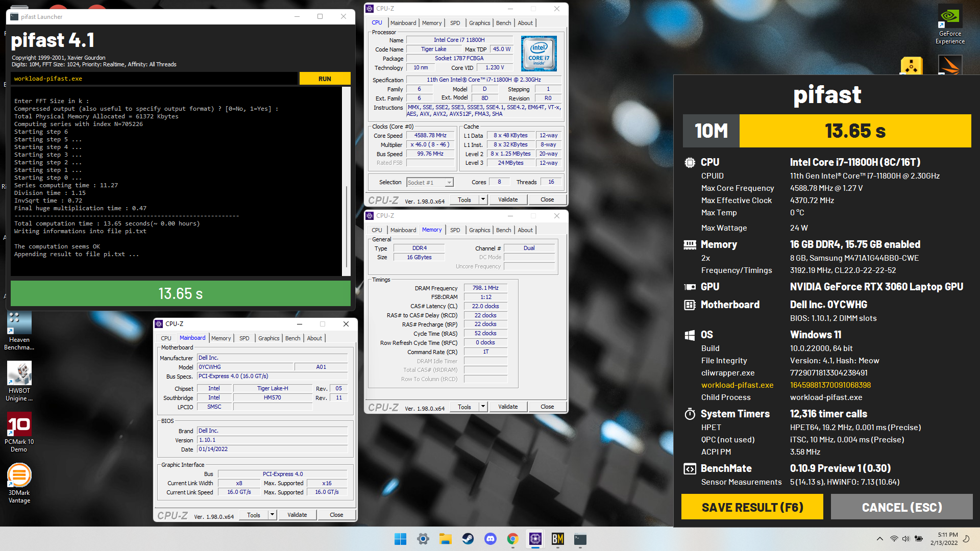Image resolution: width=980 pixels, height=551 pixels.
Task: Expand Socket #1 selection dropdown
Action: pyautogui.click(x=449, y=183)
